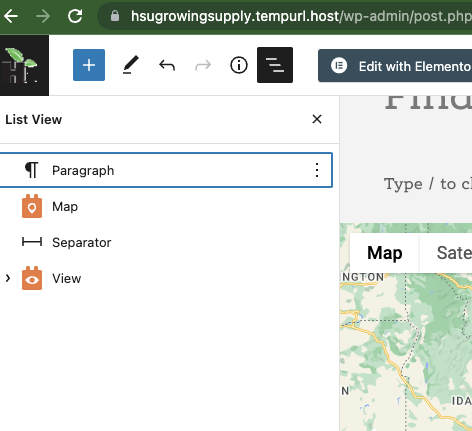The height and width of the screenshot is (431, 472).
Task: Click the Paragraph pilcrow icon
Action: (x=32, y=170)
